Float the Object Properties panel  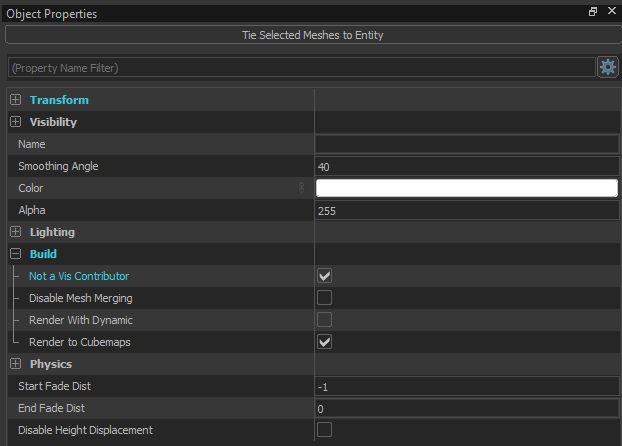click(x=593, y=12)
